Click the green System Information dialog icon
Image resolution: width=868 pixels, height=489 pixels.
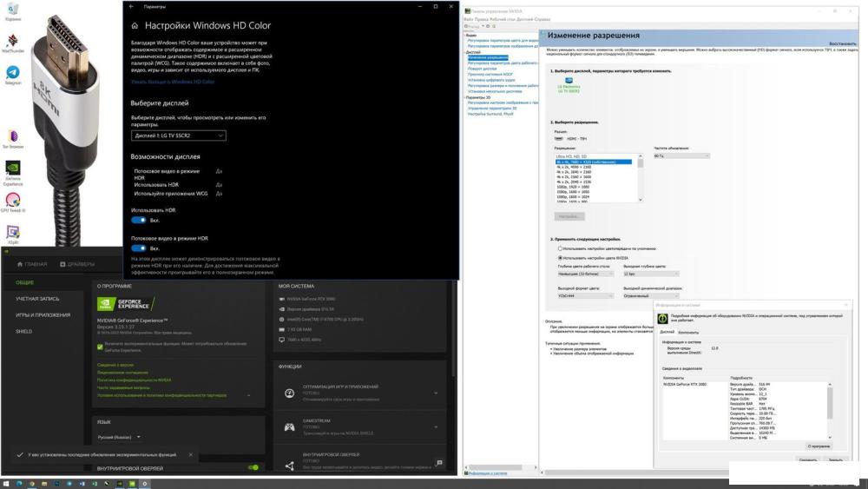pos(662,319)
